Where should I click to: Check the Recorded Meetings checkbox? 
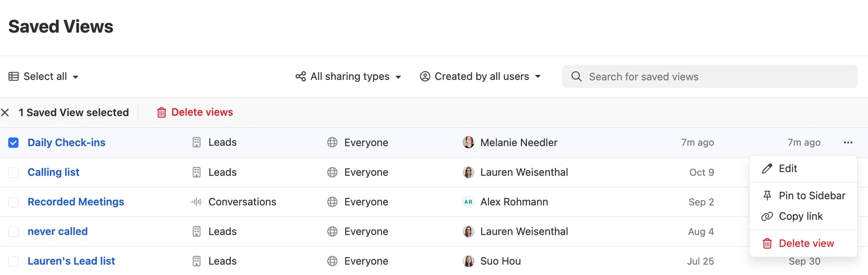tap(14, 202)
